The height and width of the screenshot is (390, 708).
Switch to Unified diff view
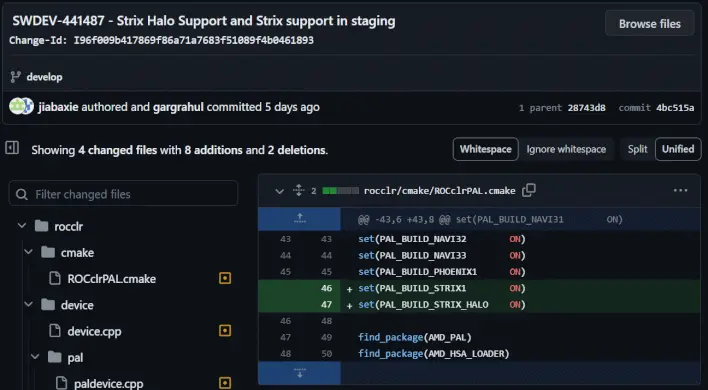[x=678, y=149]
